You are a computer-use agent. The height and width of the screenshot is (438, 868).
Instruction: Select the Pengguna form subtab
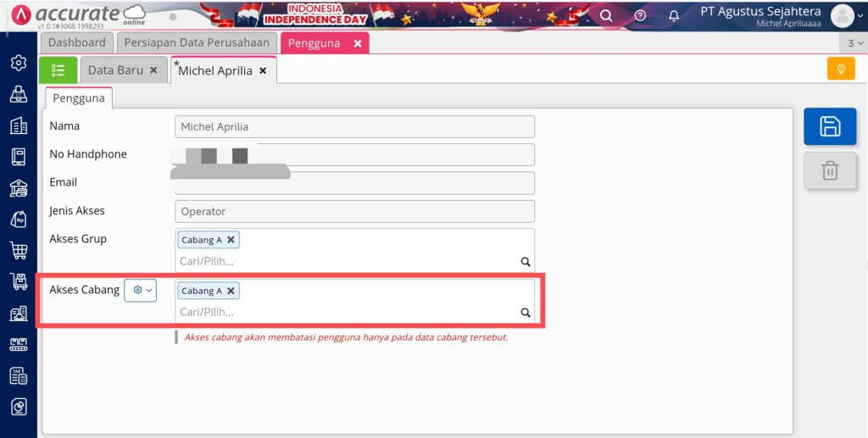pyautogui.click(x=79, y=98)
